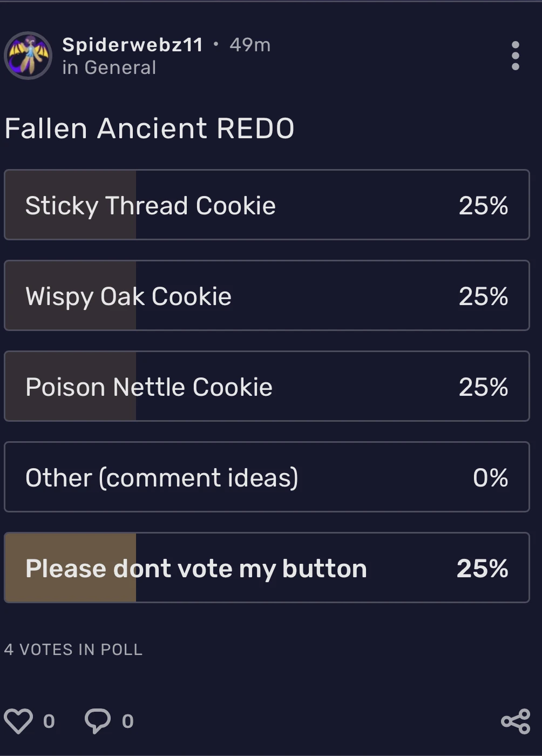
Task: Vote for Wispy Oak Cookie
Action: (x=267, y=295)
